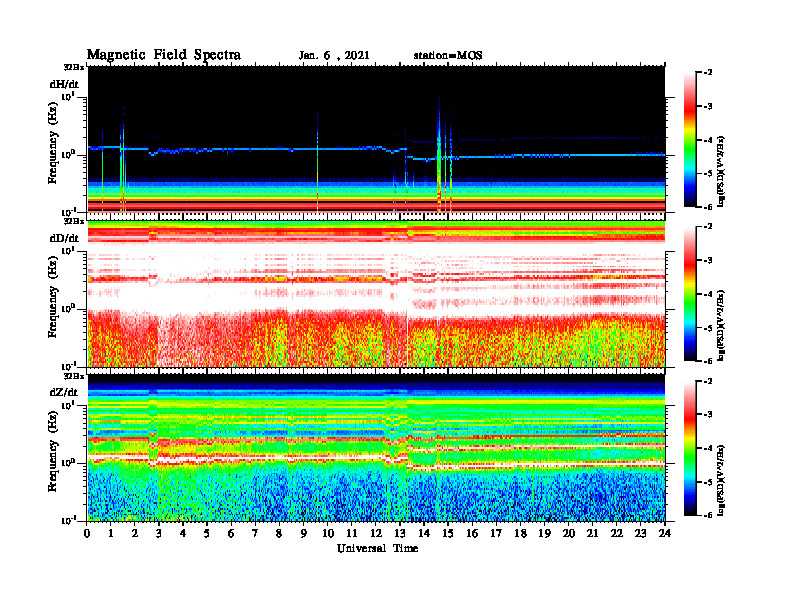Click the "Universal Time" axis title
The width and height of the screenshot is (792, 612).
378,548
